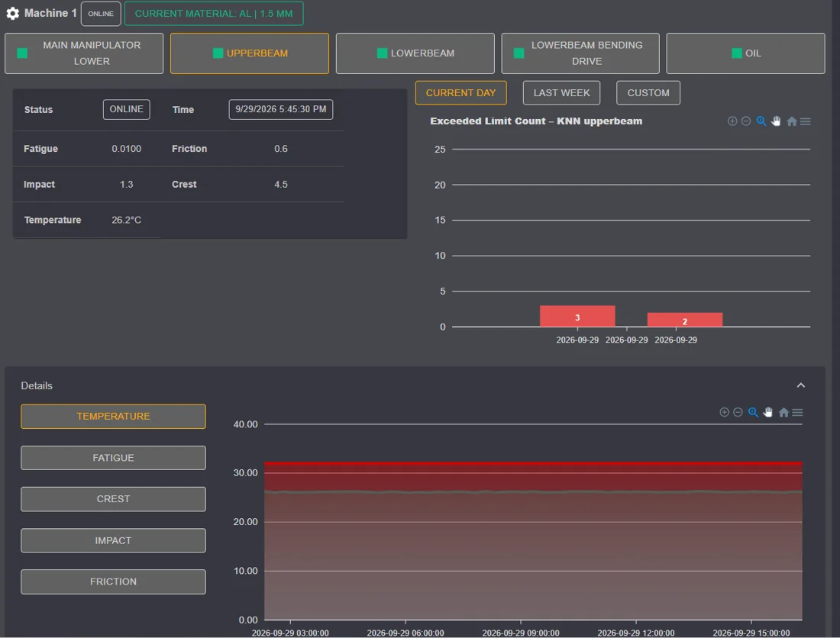This screenshot has height=638, width=840.
Task: Open menu icon of temperature details chart
Action: (797, 412)
